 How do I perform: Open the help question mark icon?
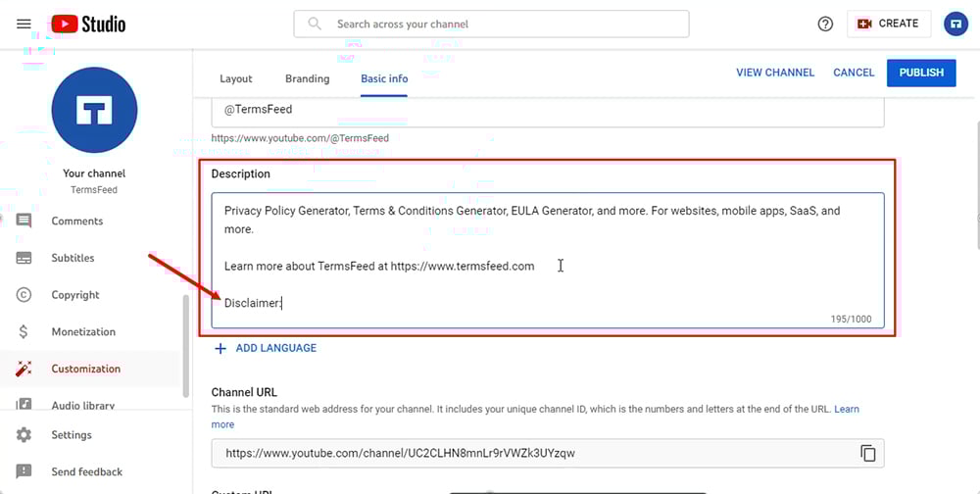tap(825, 24)
